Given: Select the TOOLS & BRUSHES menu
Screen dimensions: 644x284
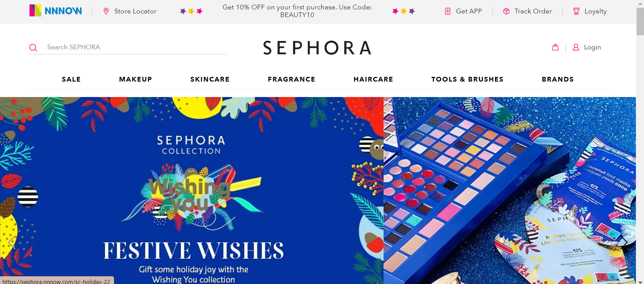Looking at the screenshot, I should pos(467,79).
